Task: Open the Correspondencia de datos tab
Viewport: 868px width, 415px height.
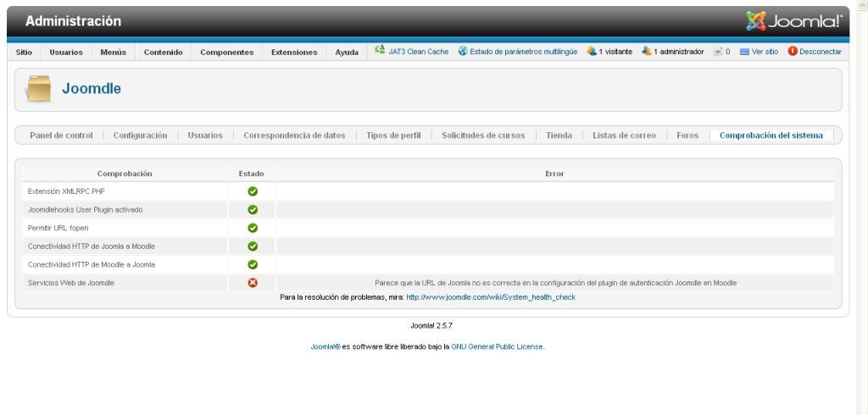Action: (294, 136)
